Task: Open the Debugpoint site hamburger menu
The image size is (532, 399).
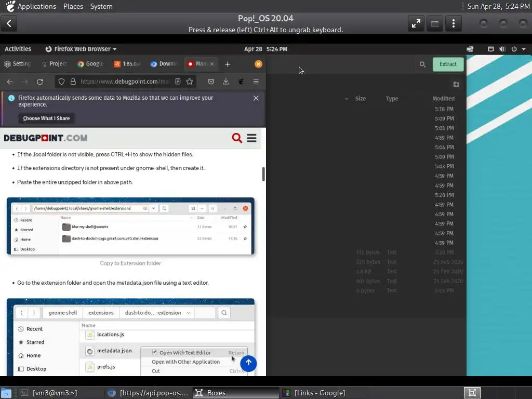Action: (252, 138)
